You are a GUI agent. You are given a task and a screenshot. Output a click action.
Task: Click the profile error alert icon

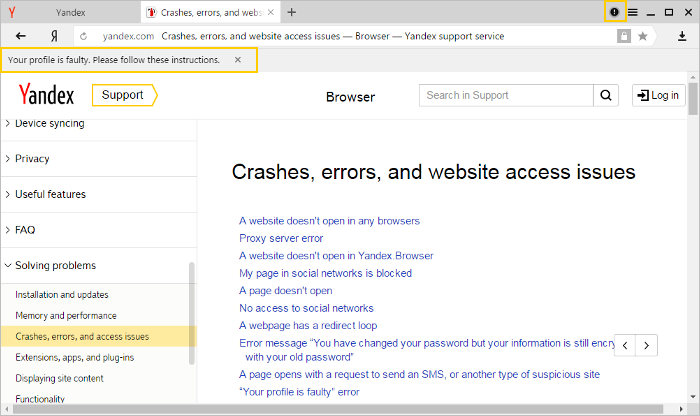pyautogui.click(x=614, y=12)
